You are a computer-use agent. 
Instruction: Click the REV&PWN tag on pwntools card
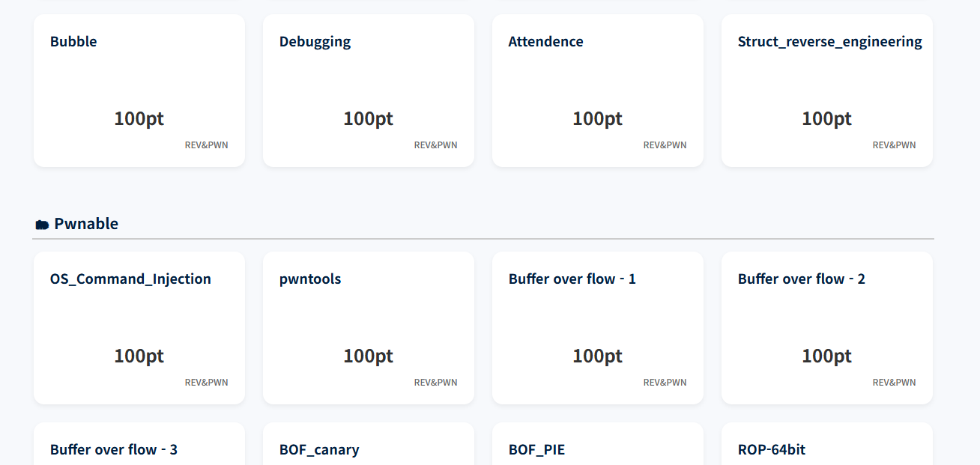435,383
